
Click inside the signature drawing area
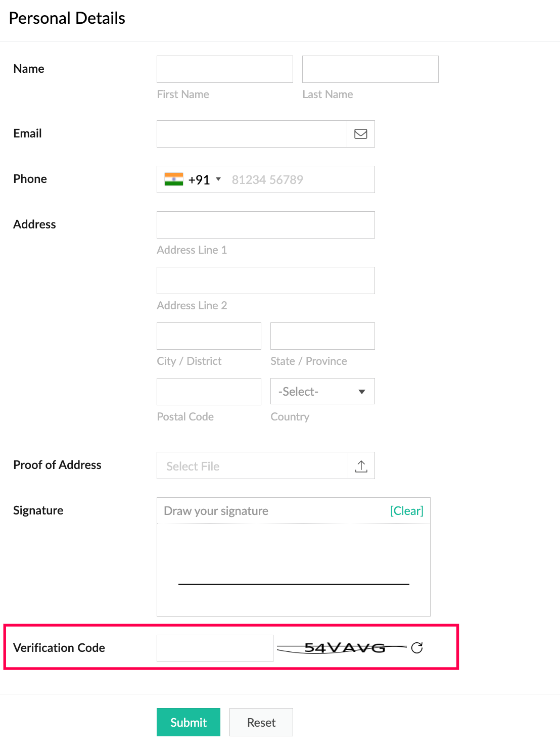[293, 561]
